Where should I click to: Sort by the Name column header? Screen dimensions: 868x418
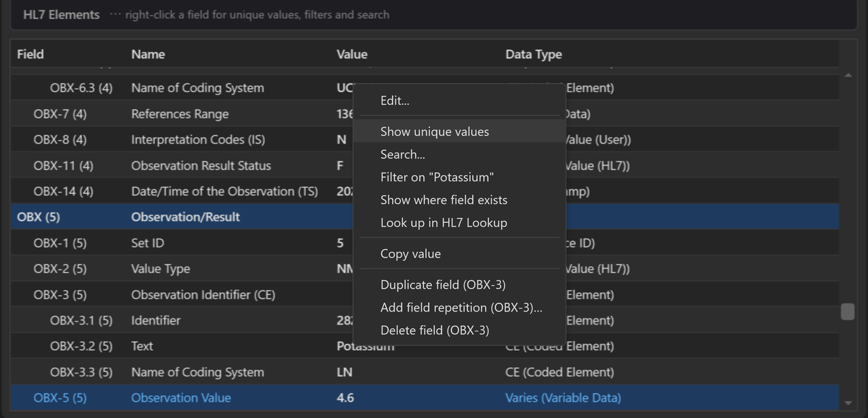pyautogui.click(x=148, y=54)
